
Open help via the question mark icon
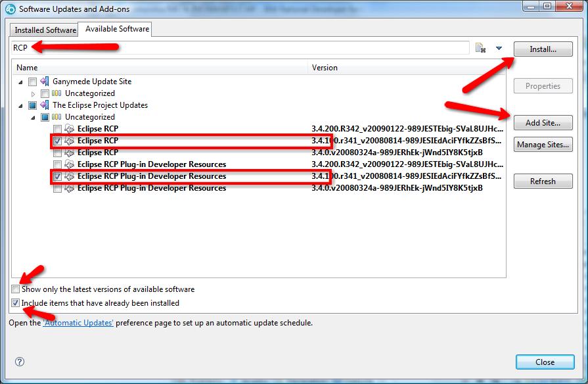20,362
